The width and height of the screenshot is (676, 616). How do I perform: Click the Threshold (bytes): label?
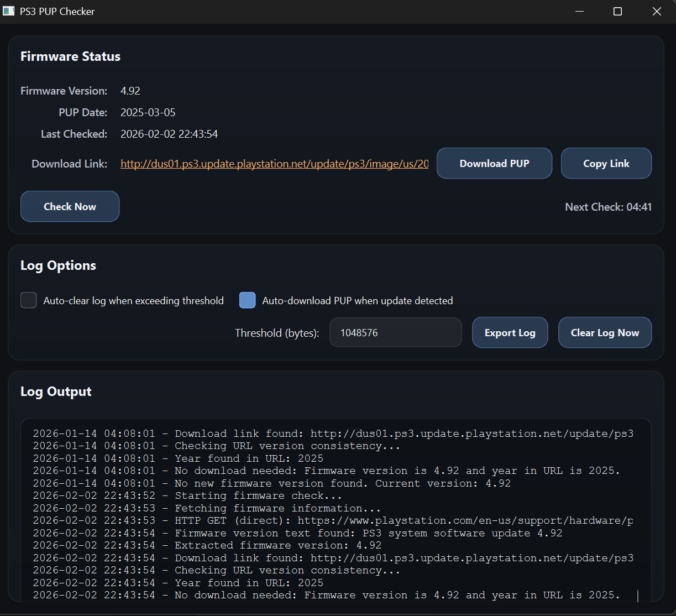(x=277, y=333)
